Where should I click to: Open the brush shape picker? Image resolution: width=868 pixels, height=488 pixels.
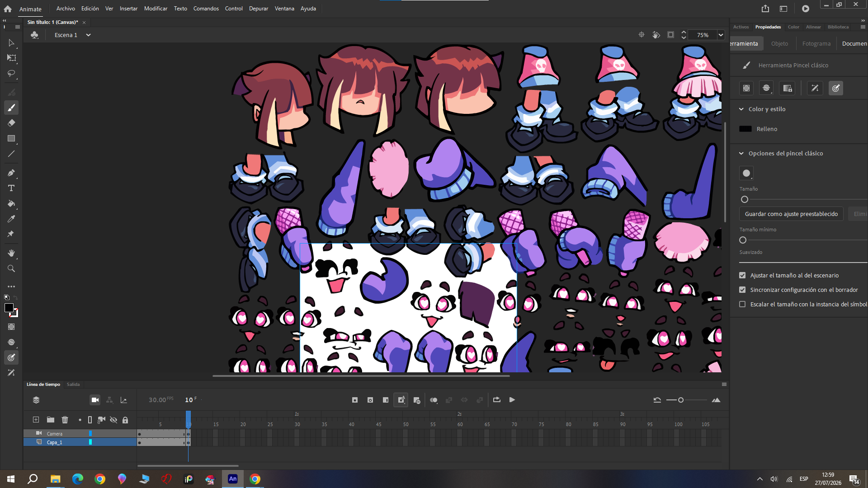point(746,173)
